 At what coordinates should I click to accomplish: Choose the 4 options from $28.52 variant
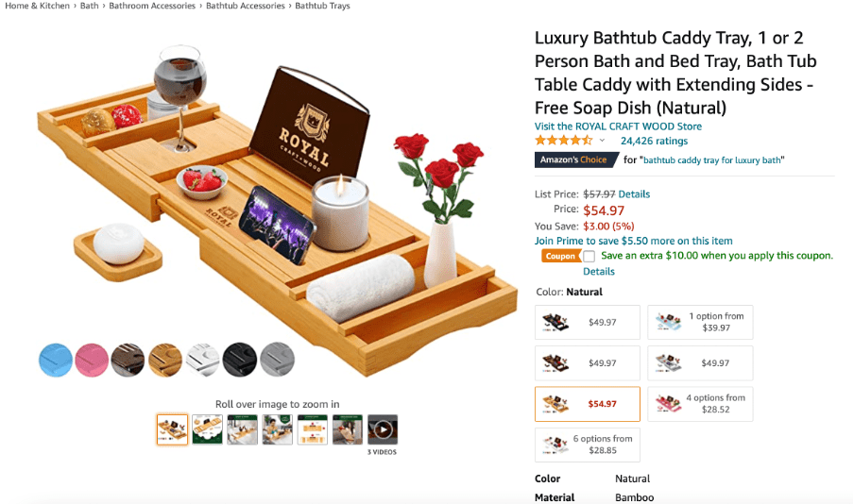click(700, 404)
